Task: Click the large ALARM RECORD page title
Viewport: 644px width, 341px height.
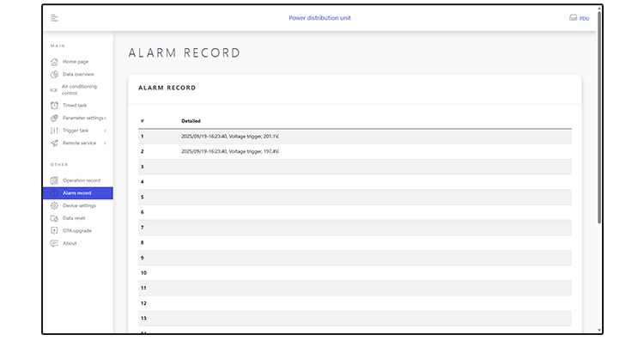Action: (x=184, y=53)
